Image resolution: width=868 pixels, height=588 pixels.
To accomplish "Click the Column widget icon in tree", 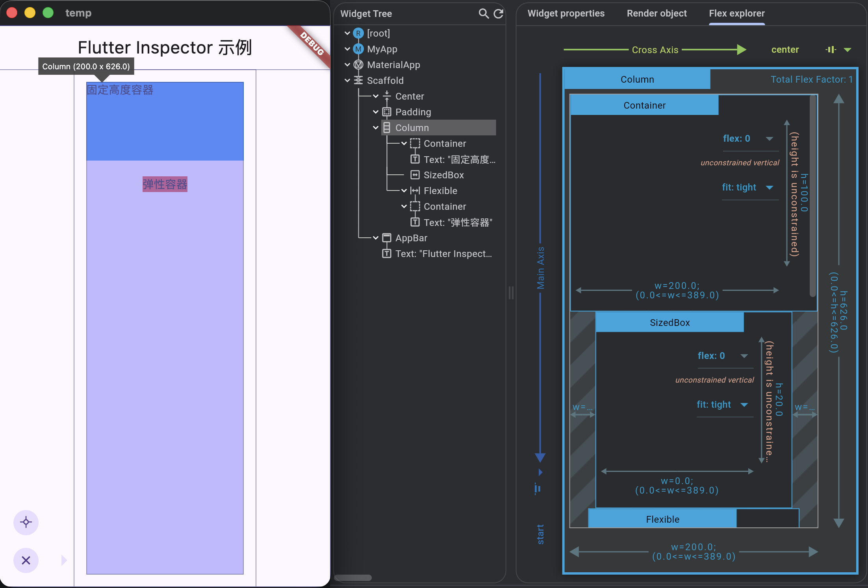I will 387,128.
